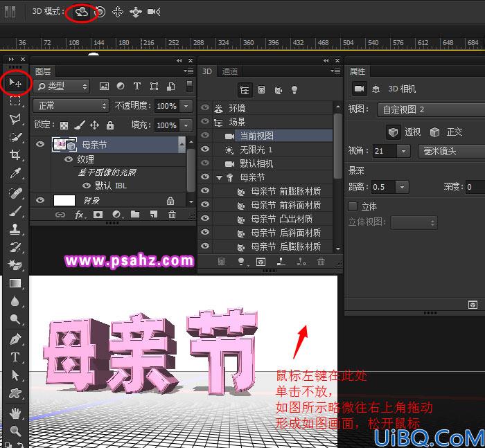Open the 距离 distance dropdown arrow
Viewport: 485px width, 448px height.
tap(402, 187)
